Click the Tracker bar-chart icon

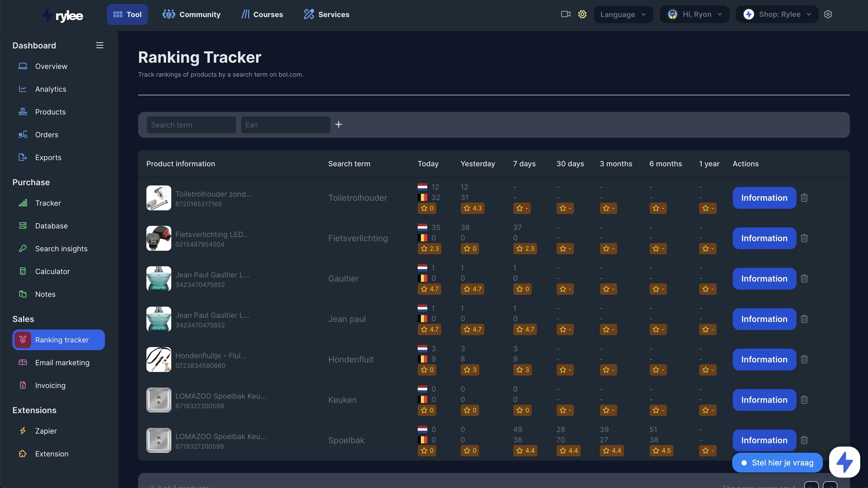[x=23, y=203]
